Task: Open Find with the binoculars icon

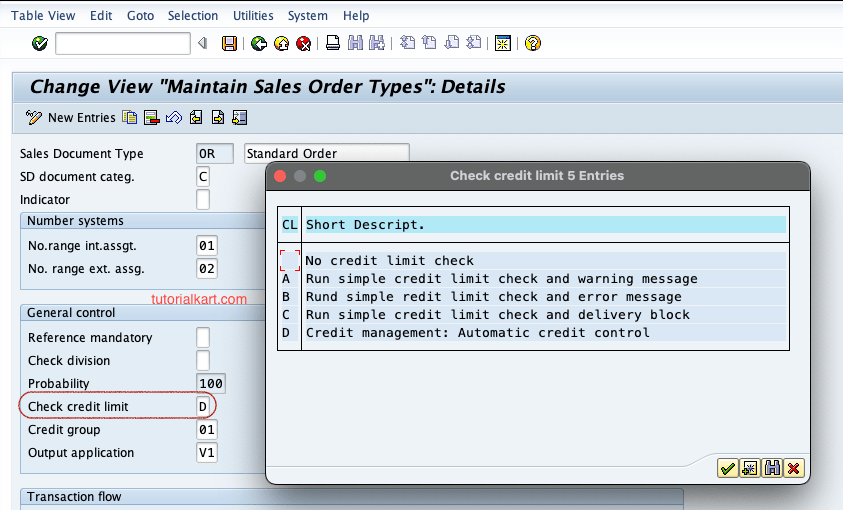Action: click(x=355, y=43)
